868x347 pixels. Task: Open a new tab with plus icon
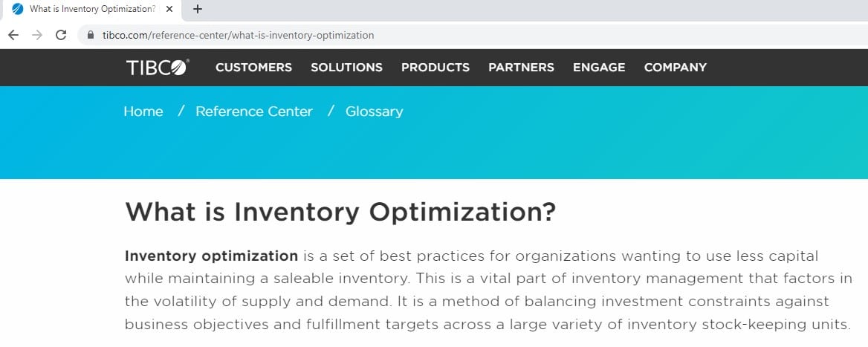click(198, 9)
